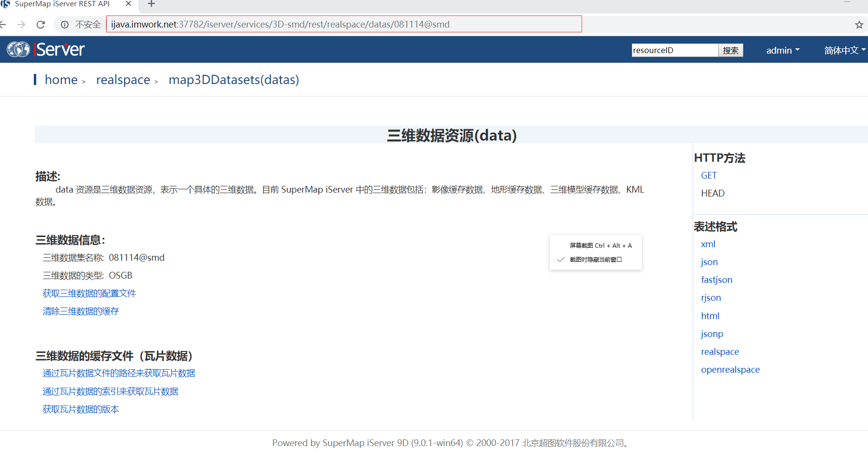Click the 清除三维数据的缓存 link
Screen dimensions: 868x463
coord(81,311)
